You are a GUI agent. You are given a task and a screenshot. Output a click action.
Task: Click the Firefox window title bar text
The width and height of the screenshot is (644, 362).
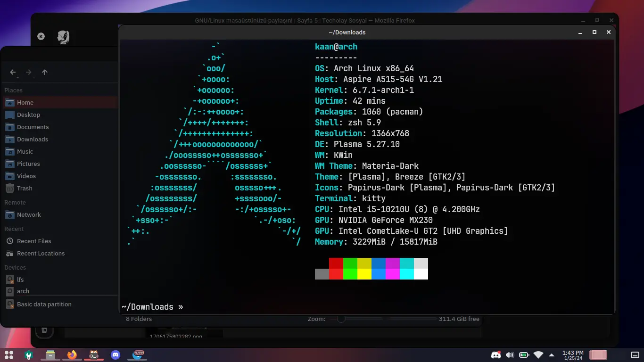tap(305, 20)
